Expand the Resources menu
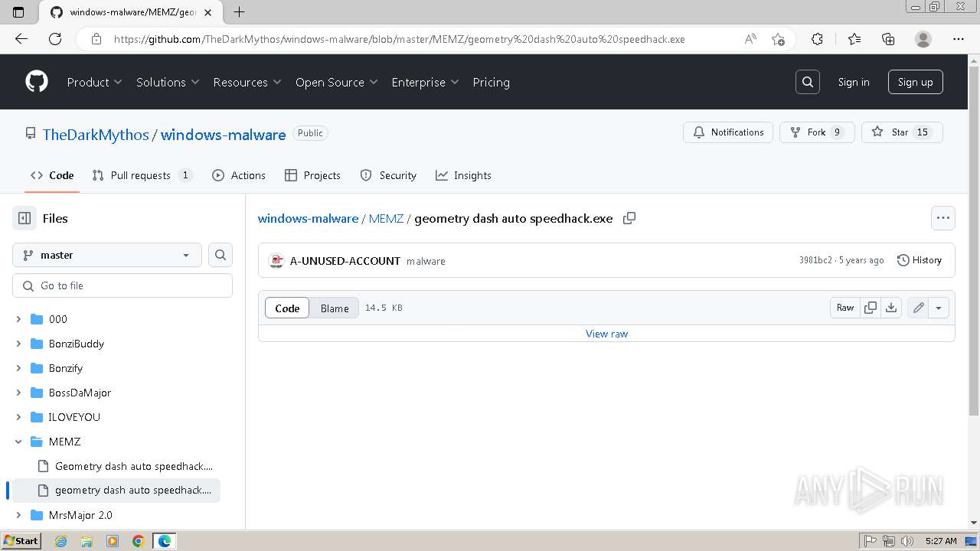Screen dimensions: 980x551 click(247, 82)
